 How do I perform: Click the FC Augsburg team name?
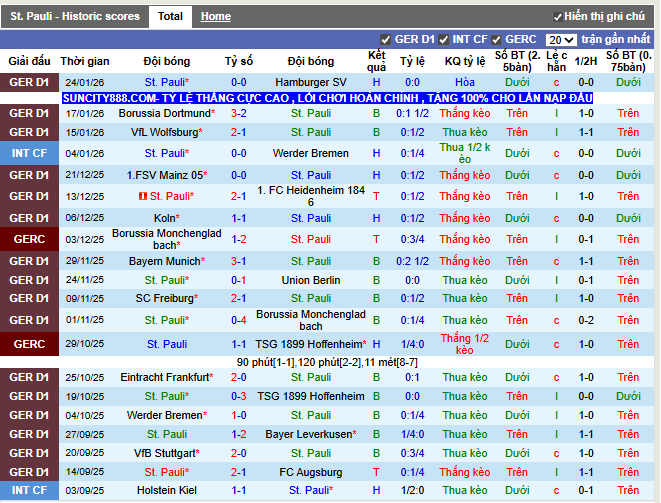click(311, 472)
